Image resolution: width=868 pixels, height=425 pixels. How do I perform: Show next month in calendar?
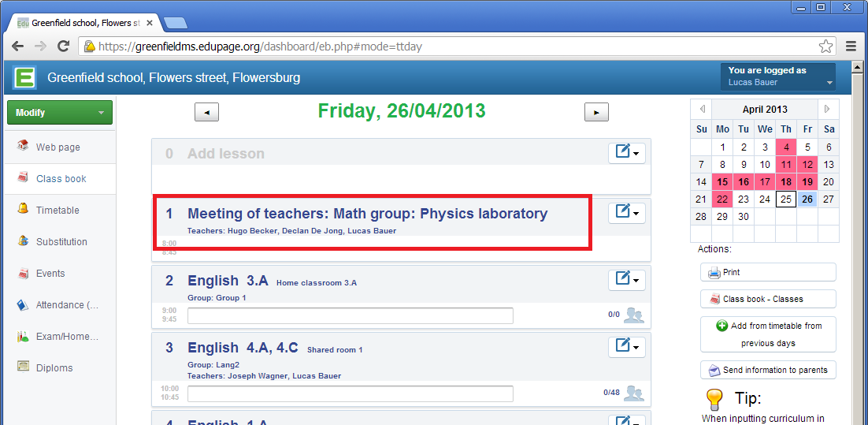[828, 109]
